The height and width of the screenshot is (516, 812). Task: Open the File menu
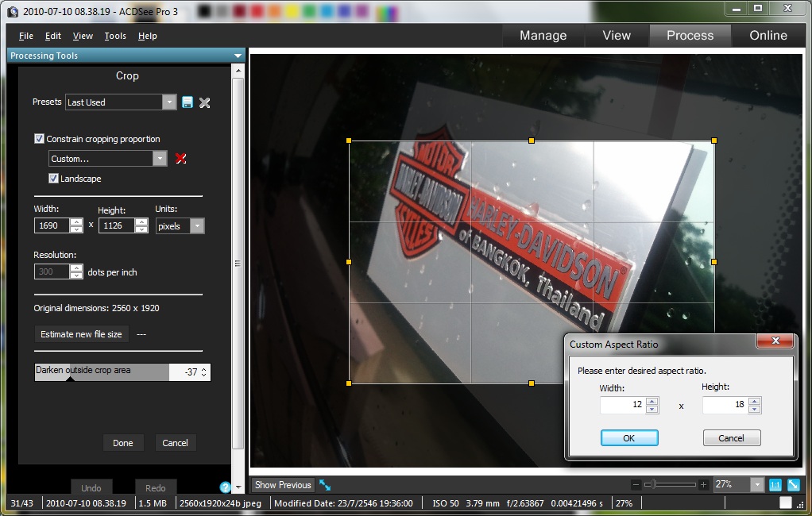(x=26, y=36)
